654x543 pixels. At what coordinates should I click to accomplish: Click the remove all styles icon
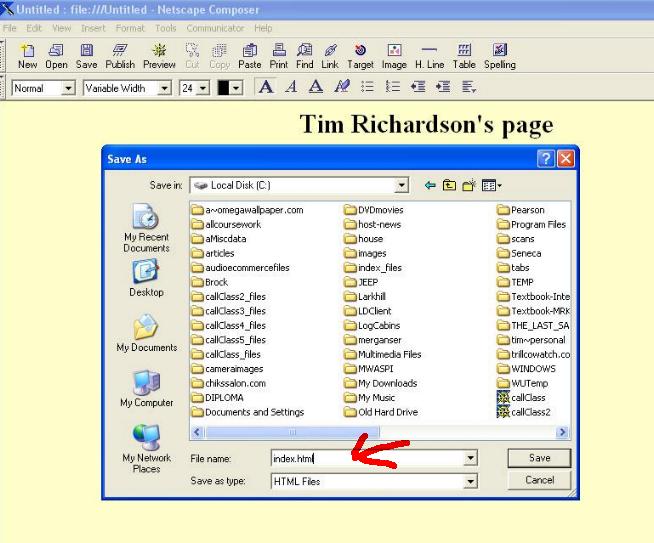pos(342,87)
